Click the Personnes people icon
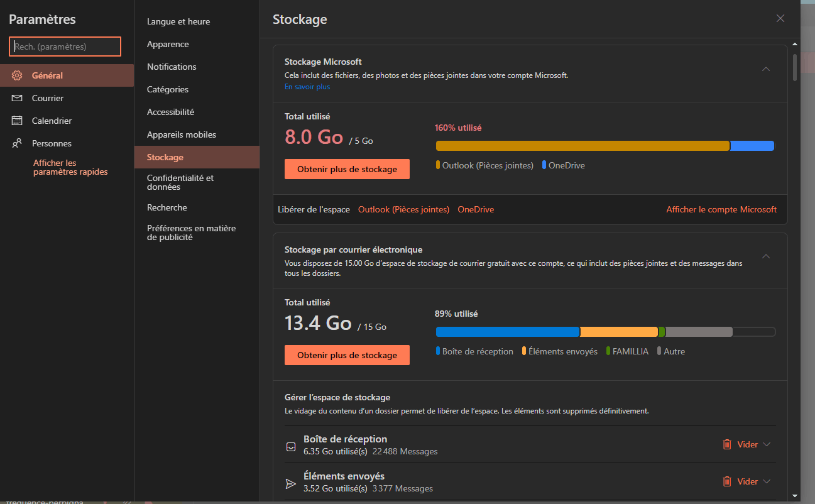This screenshot has width=815, height=504. 17,143
